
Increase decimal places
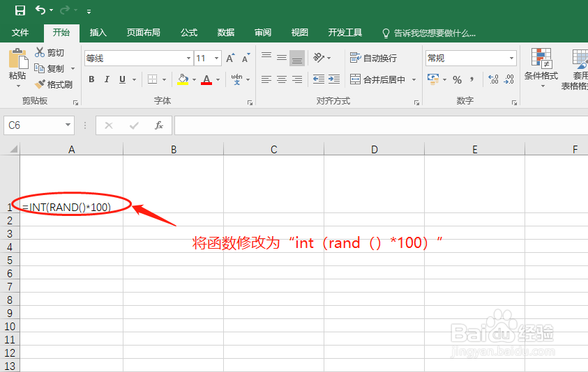[494, 79]
